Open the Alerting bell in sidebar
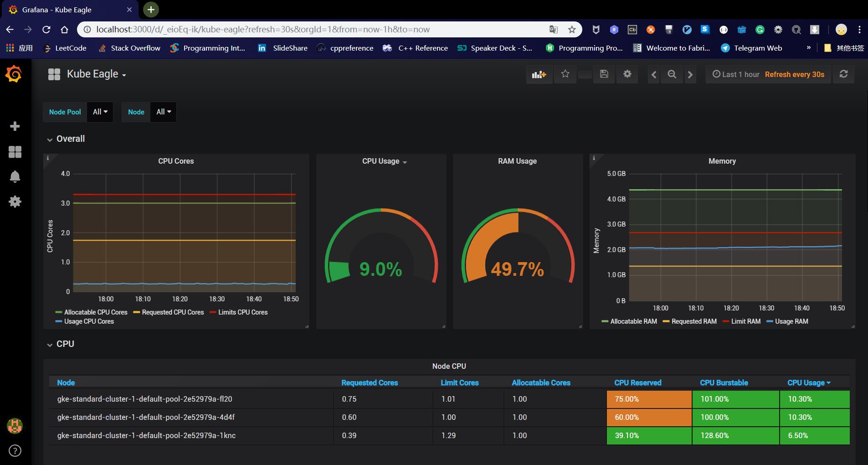 (x=15, y=176)
